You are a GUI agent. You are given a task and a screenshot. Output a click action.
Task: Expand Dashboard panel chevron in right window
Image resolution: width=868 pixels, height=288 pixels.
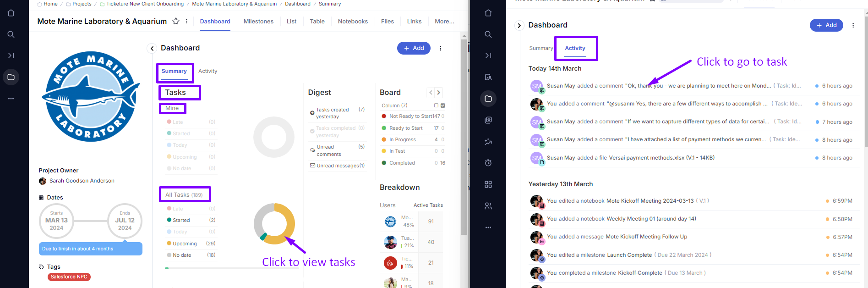click(x=519, y=25)
